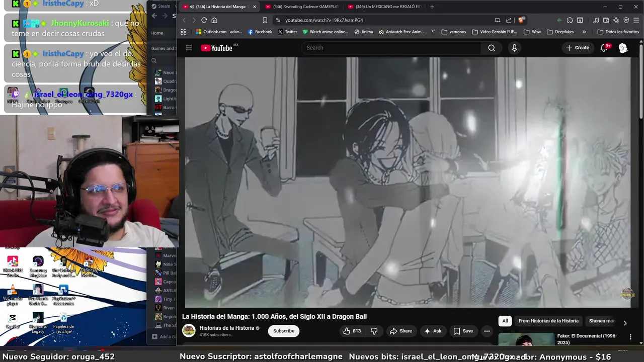Open Facebook bookmark
Image resolution: width=644 pixels, height=362 pixels.
[260, 32]
